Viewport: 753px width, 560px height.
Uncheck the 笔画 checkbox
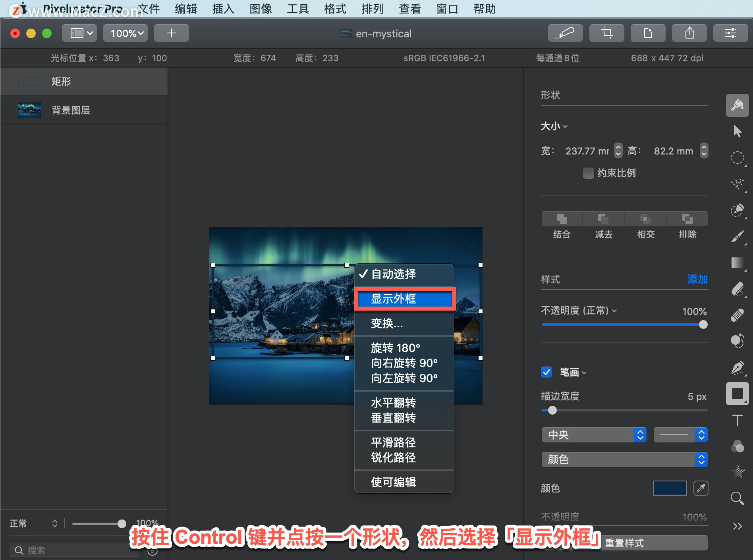(x=546, y=372)
